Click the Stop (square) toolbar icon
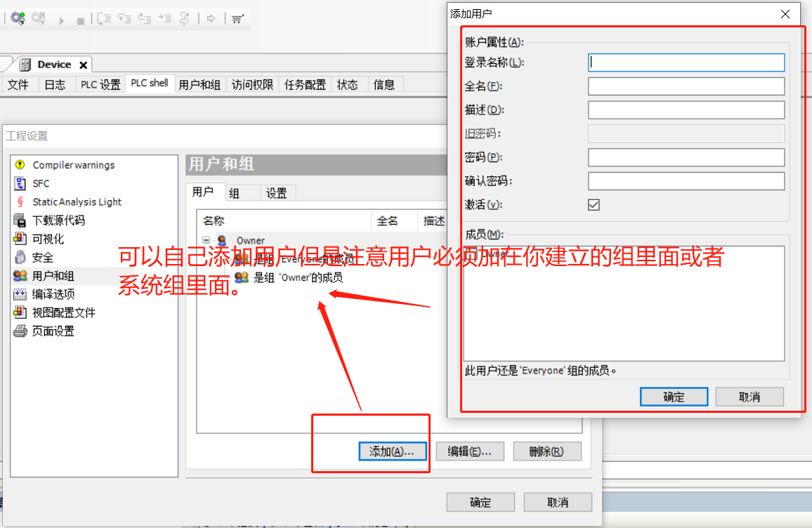Image resolution: width=812 pixels, height=528 pixels. [x=80, y=20]
